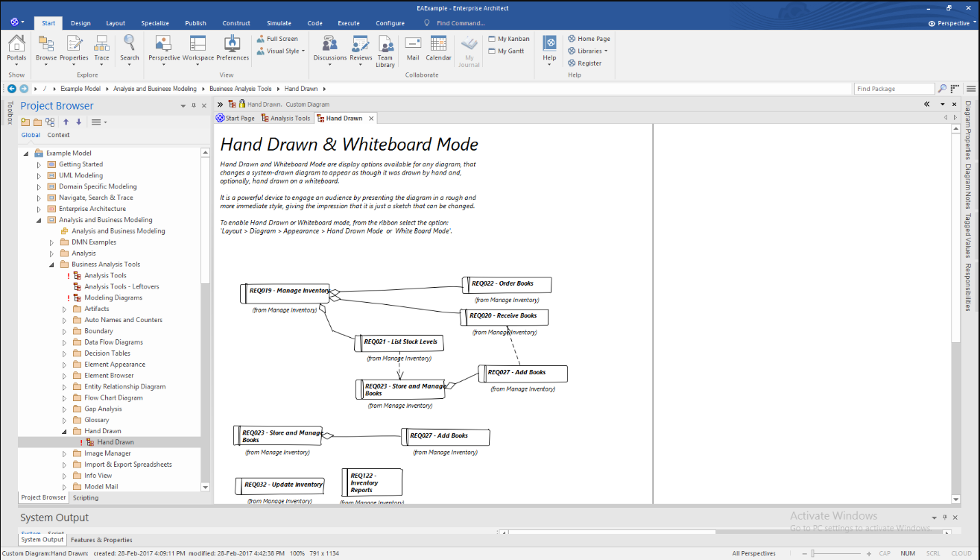
Task: Collapse the Analysis and Business Modeling node
Action: pos(39,220)
